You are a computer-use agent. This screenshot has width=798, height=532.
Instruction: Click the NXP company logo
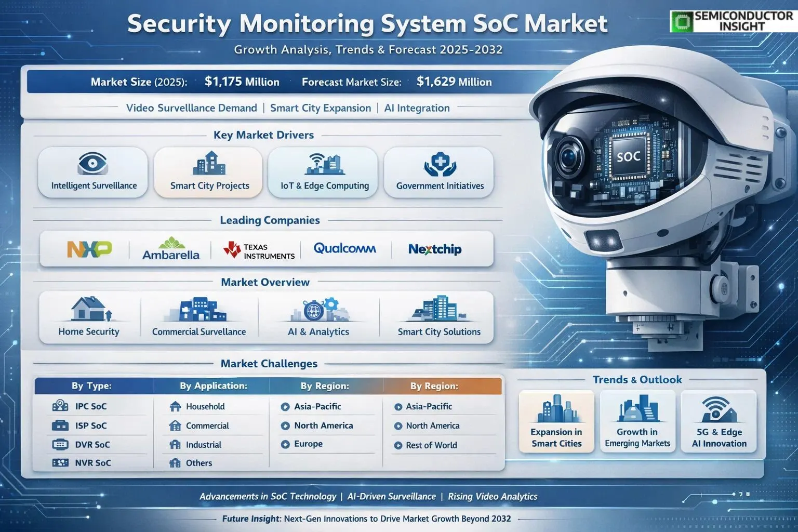[x=89, y=249]
